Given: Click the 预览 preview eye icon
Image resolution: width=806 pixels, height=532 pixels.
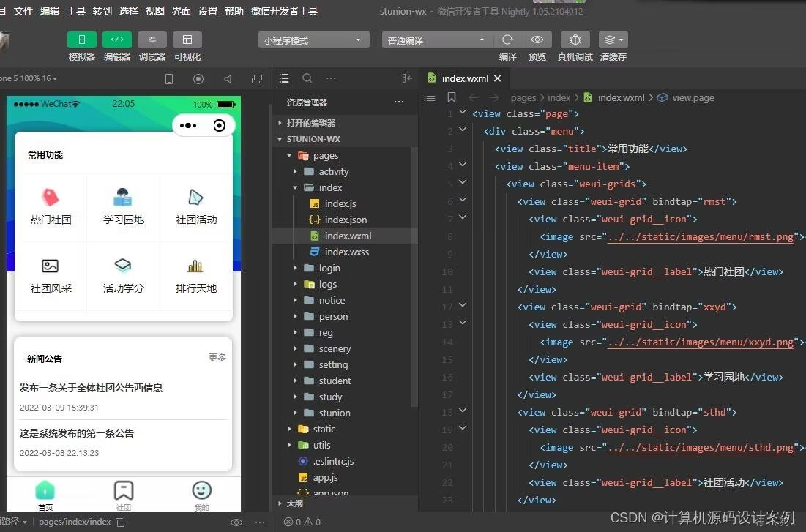Looking at the screenshot, I should pyautogui.click(x=537, y=40).
